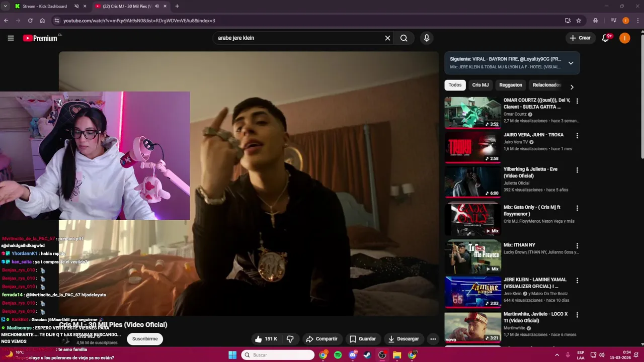Open more video actions three-dot menu
This screenshot has height=362, width=644.
point(433,339)
